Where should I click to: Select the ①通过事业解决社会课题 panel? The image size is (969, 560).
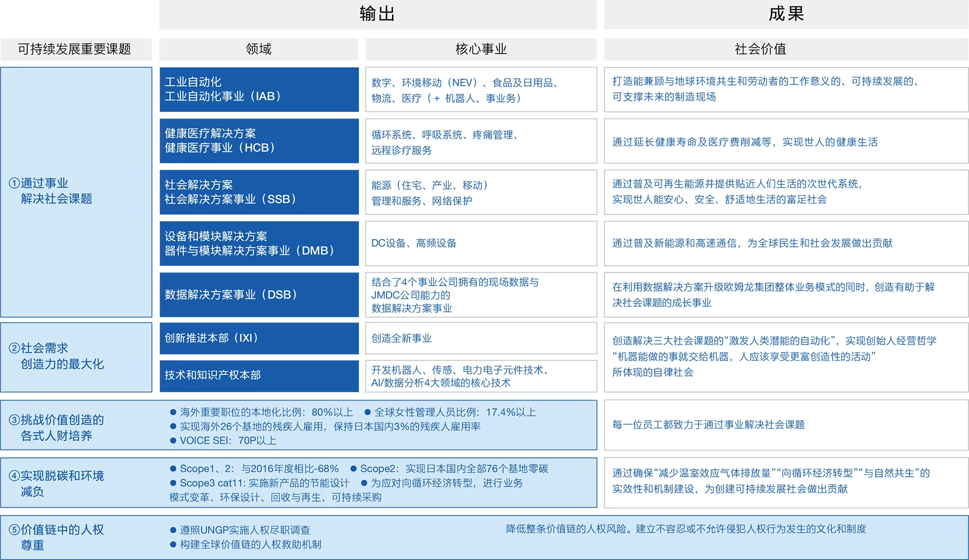[76, 192]
